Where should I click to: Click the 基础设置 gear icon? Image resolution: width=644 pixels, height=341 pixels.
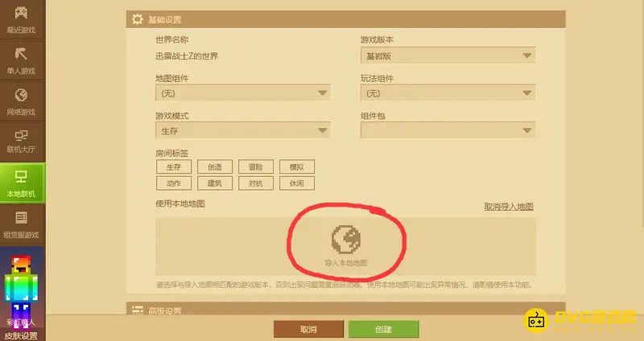click(137, 19)
